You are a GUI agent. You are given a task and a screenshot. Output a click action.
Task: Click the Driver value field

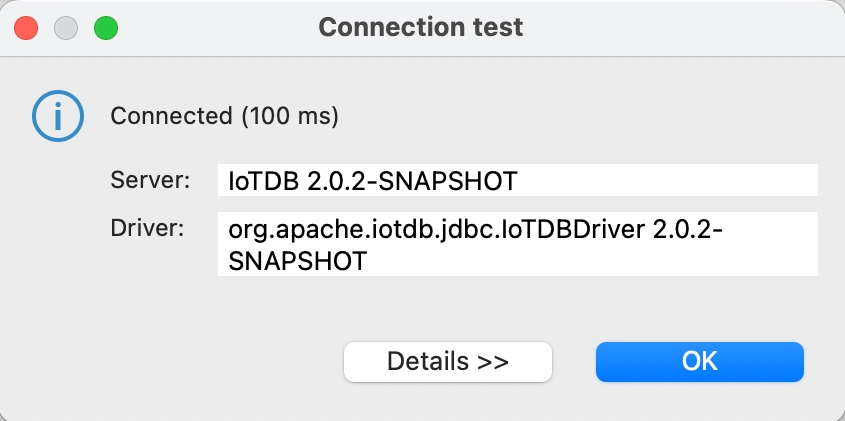[x=517, y=244]
